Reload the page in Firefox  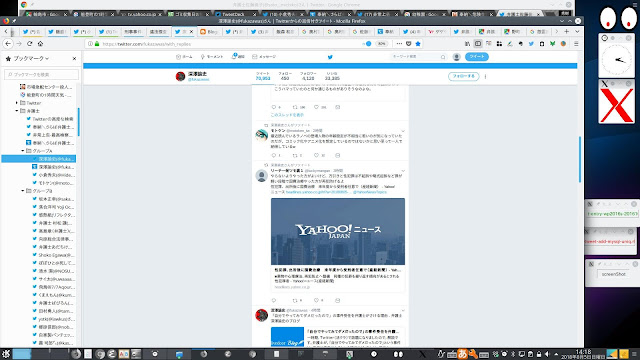click(x=29, y=44)
